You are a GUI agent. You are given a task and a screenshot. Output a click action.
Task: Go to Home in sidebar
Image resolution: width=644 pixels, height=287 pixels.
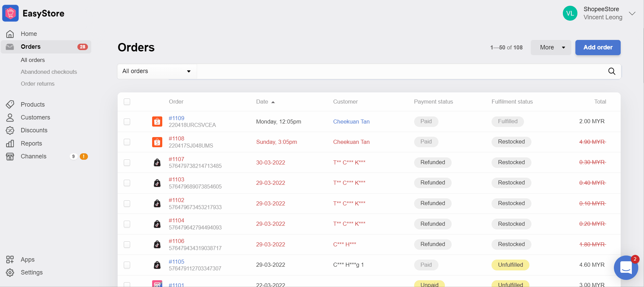tap(29, 34)
